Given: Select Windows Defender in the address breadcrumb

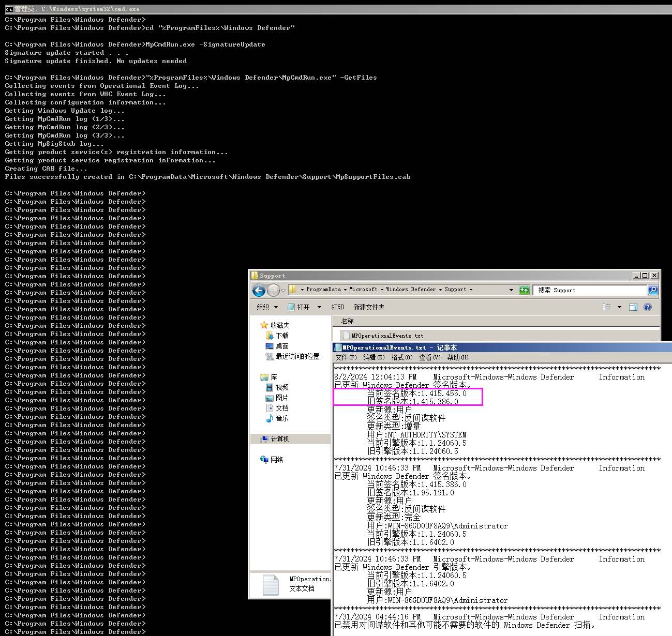Looking at the screenshot, I should coord(411,290).
